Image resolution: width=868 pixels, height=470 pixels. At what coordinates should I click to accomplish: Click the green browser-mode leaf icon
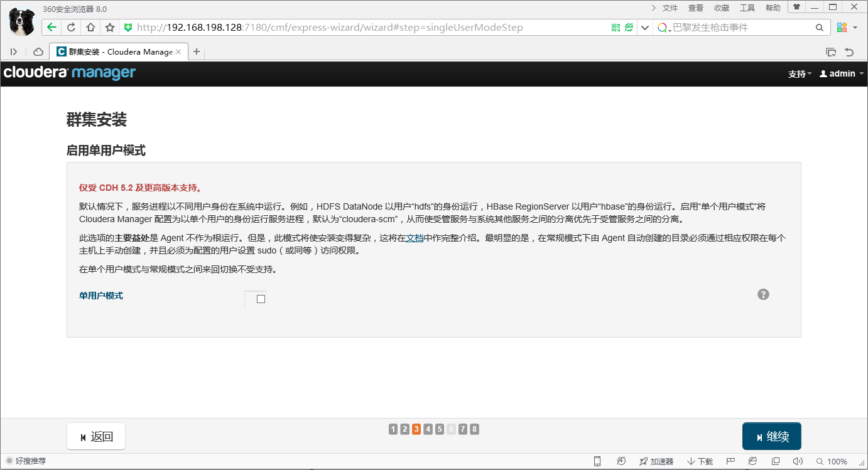629,28
